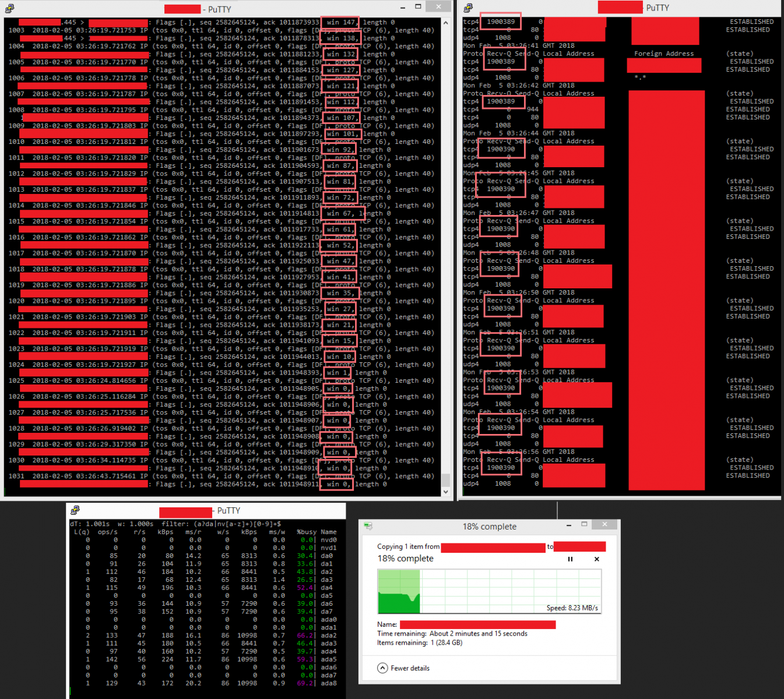Collapse the copy dialog via Fewer details
Screen dimensions: 784x699
403,668
